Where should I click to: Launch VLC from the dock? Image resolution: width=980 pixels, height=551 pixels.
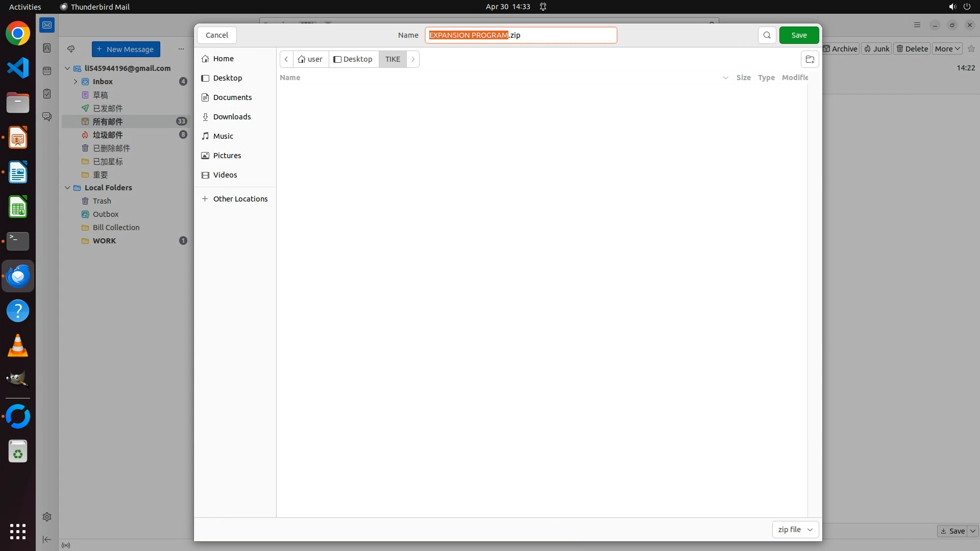(x=18, y=346)
